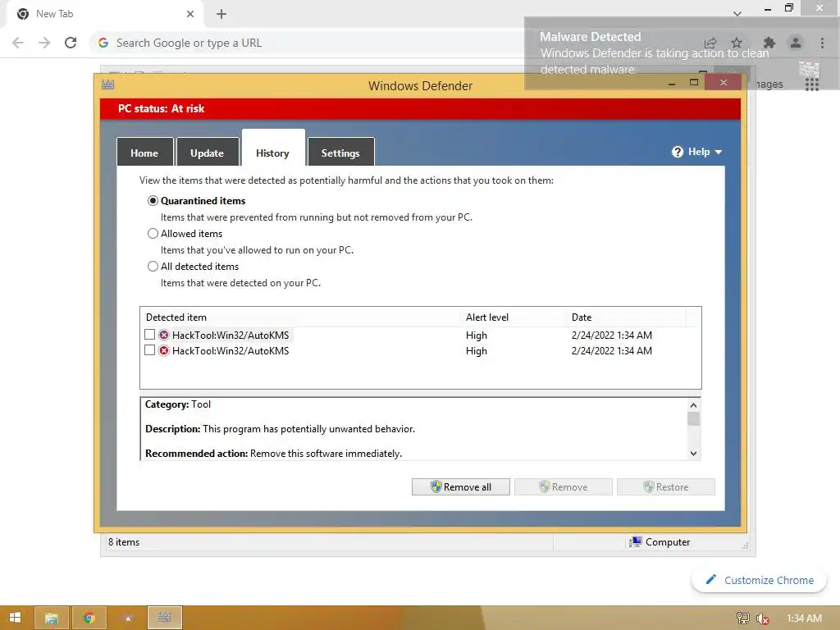Viewport: 840px width, 630px height.
Task: Click the PC status: At risk banner
Action: (x=421, y=109)
